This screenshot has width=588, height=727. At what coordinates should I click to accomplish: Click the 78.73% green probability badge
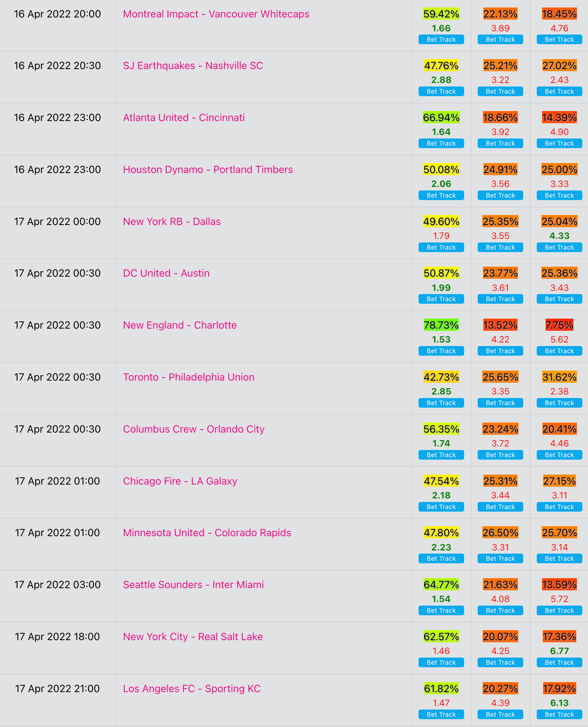tap(441, 325)
